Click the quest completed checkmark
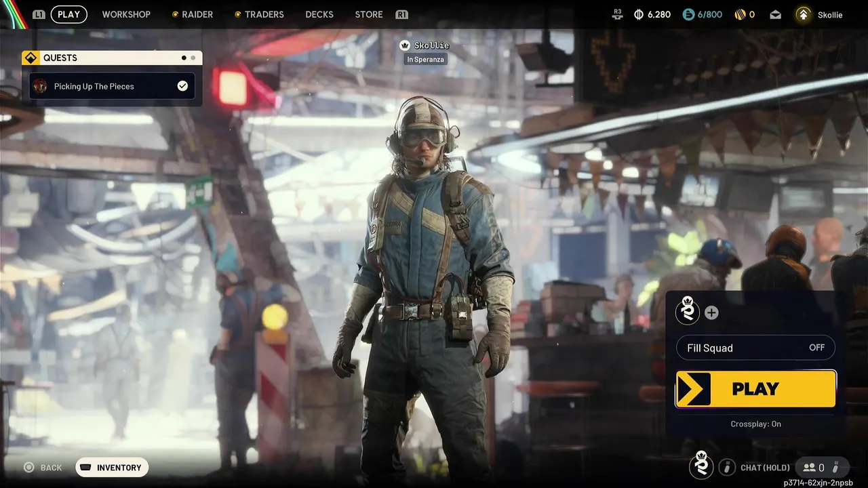 (x=182, y=86)
